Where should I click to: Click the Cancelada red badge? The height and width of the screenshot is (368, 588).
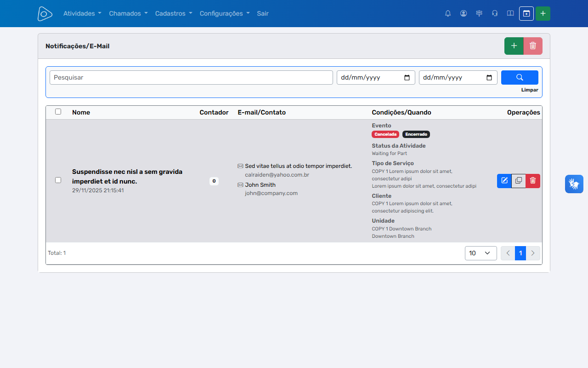(x=385, y=134)
